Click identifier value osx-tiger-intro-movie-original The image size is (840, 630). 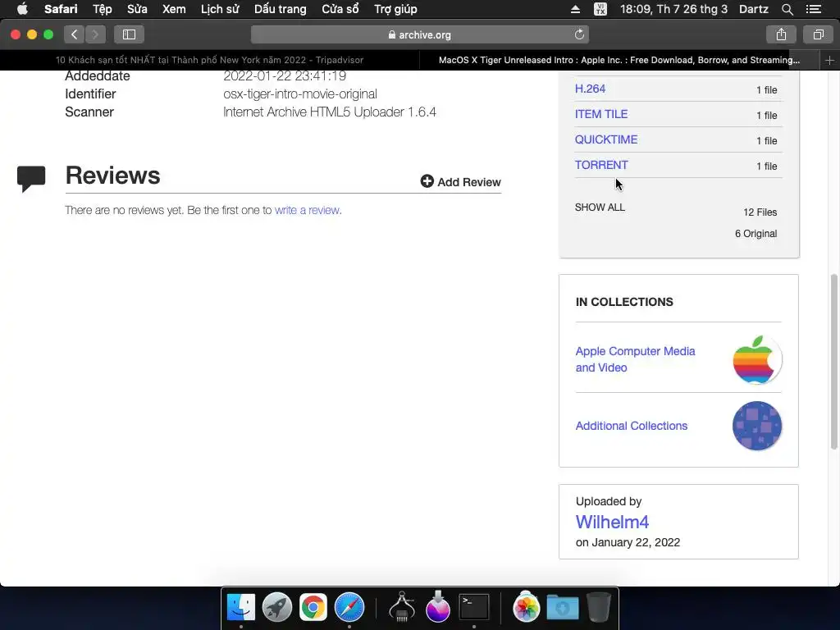pos(300,94)
